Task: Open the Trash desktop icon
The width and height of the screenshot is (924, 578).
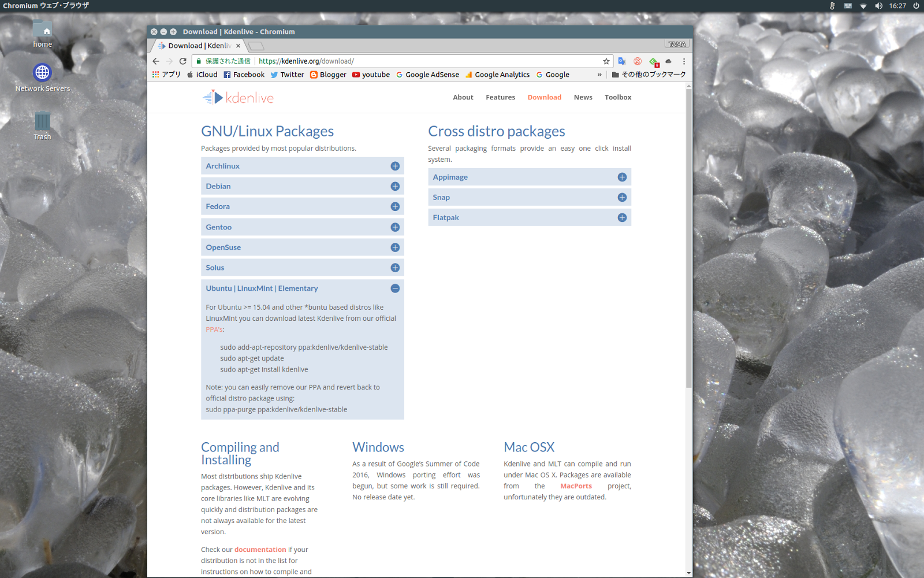Action: tap(42, 126)
